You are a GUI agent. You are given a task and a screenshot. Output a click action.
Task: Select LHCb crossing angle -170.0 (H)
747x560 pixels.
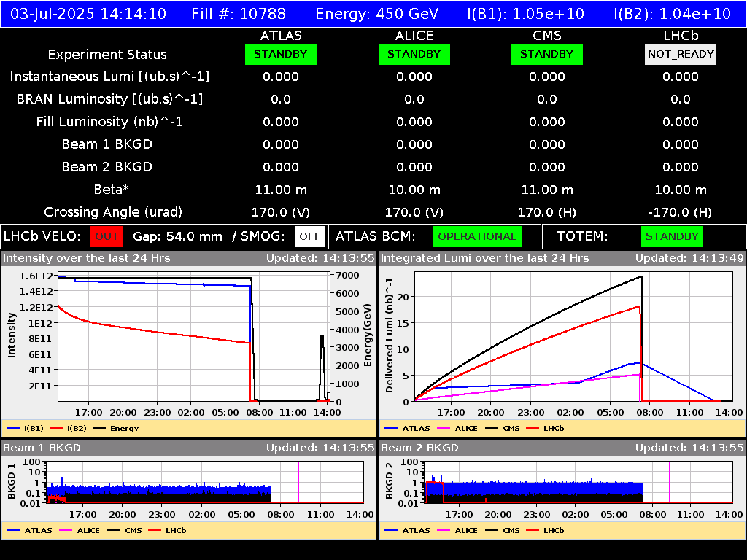(x=681, y=212)
